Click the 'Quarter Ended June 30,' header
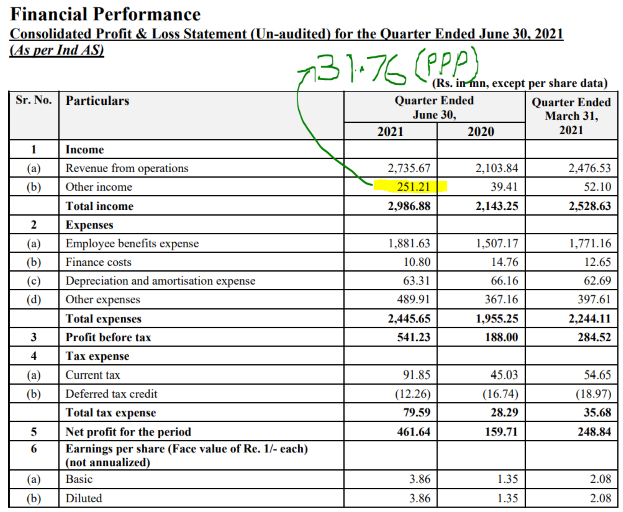This screenshot has width=623, height=512. pos(434,107)
